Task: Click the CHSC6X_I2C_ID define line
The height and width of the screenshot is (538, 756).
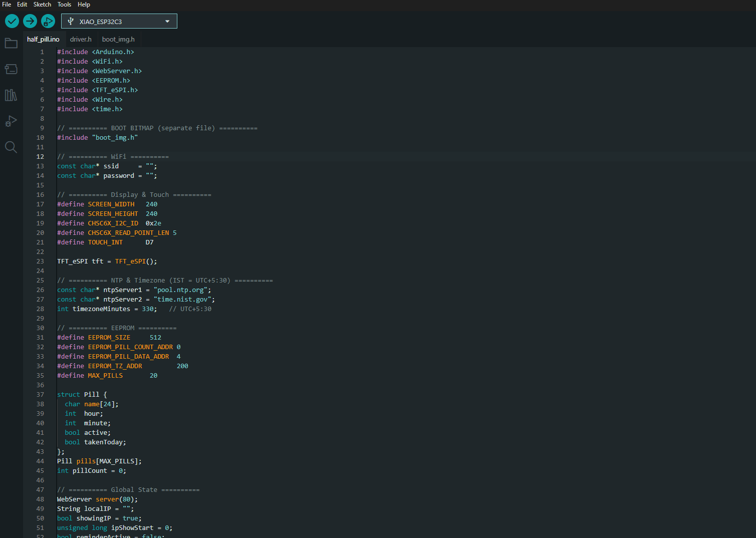Action: (109, 223)
